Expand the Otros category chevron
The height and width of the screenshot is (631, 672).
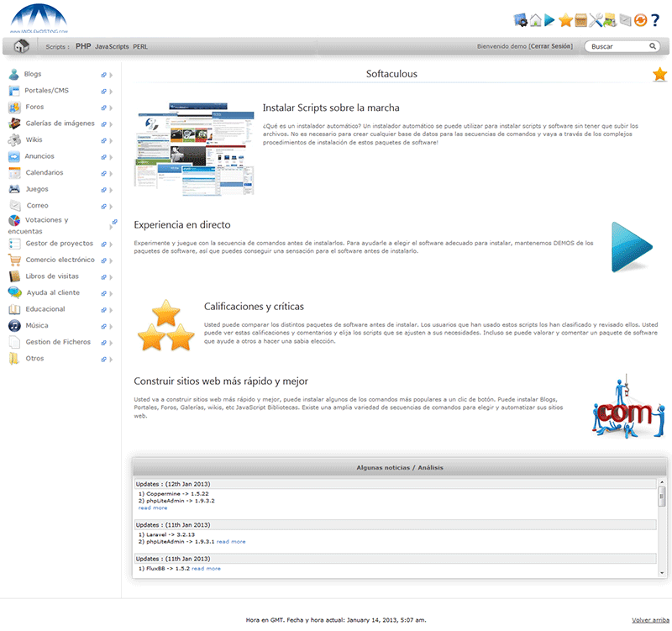click(111, 360)
